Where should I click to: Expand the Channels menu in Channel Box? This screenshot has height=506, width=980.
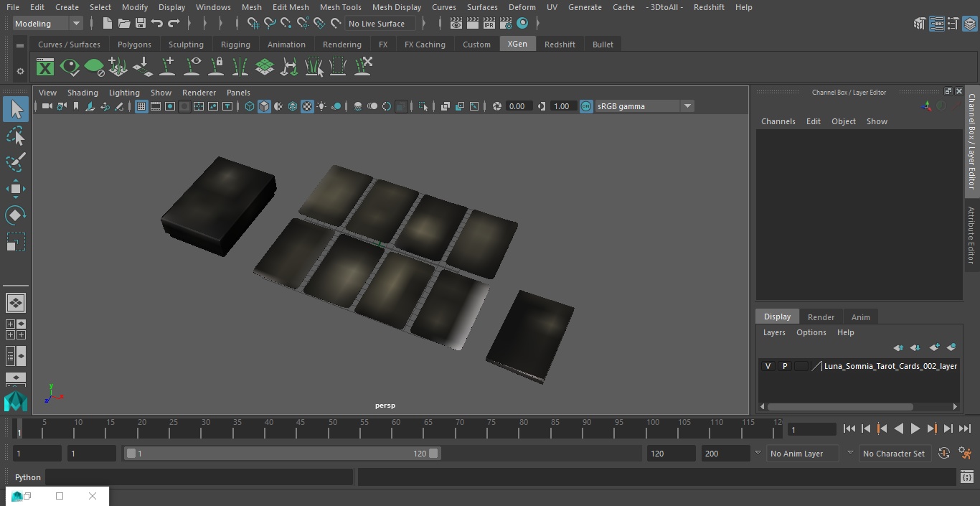pos(778,121)
